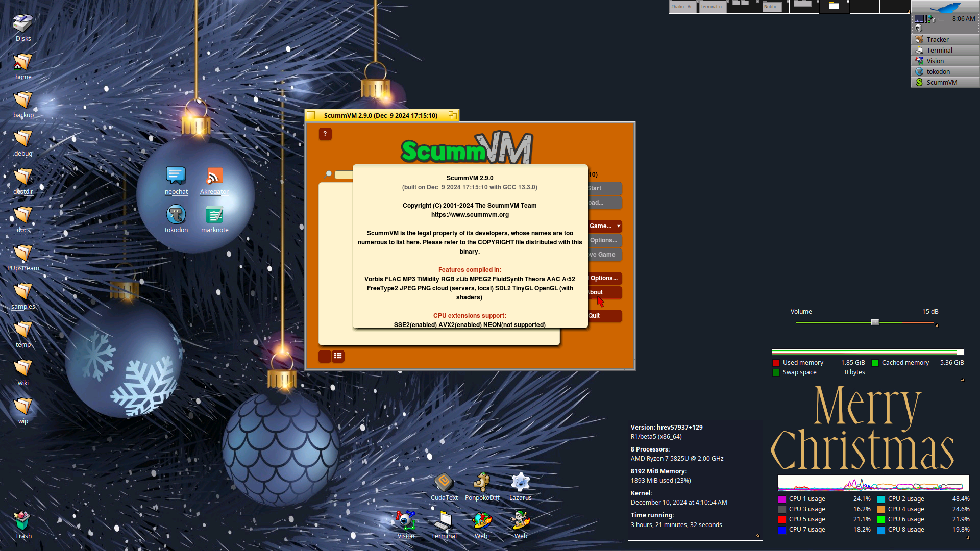Click the Version hrev57937+129 text
Screen dimensions: 980x551
click(x=667, y=428)
